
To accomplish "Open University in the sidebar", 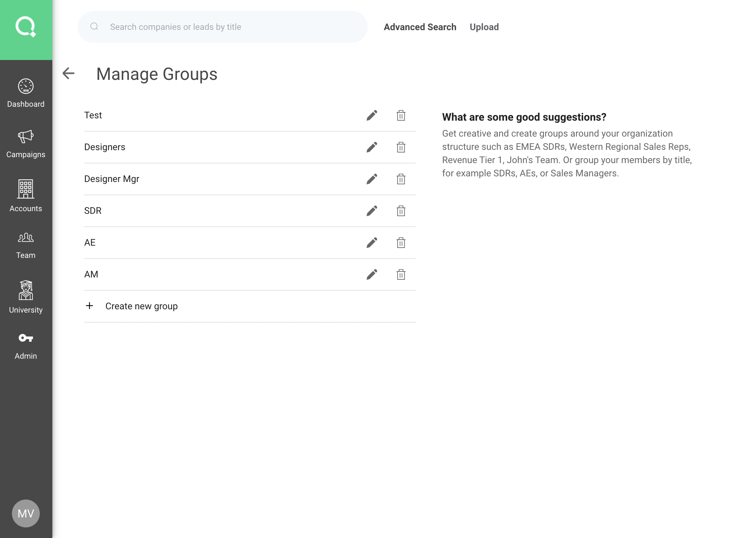I will click(26, 297).
